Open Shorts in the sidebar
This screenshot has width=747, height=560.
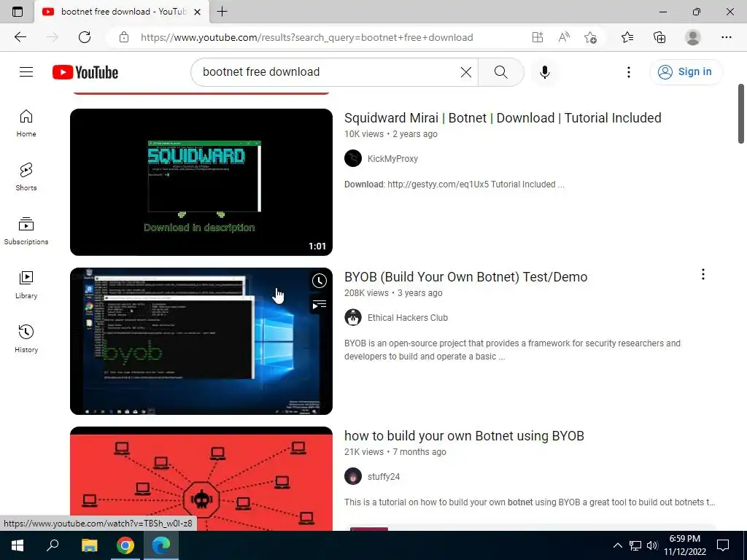coord(26,177)
